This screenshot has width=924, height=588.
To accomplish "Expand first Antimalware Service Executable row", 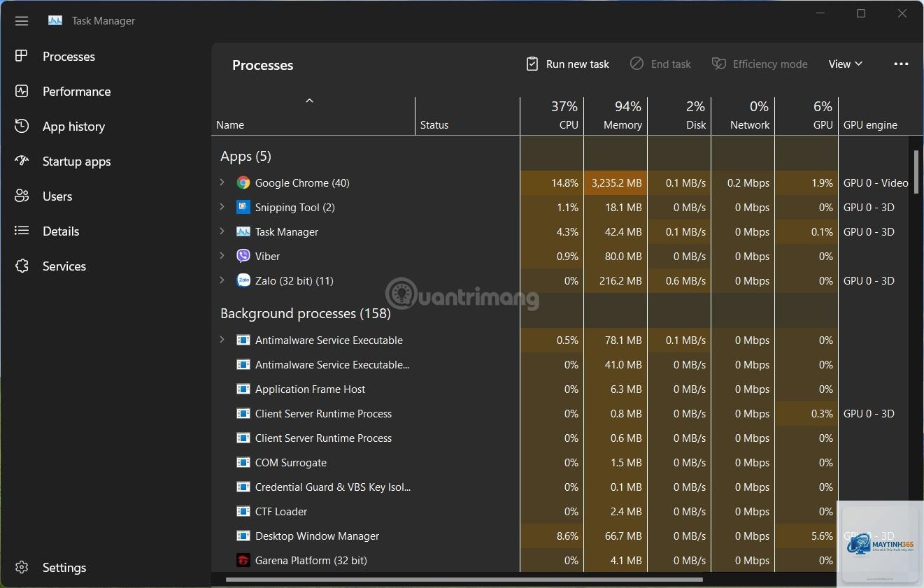I will pos(222,340).
